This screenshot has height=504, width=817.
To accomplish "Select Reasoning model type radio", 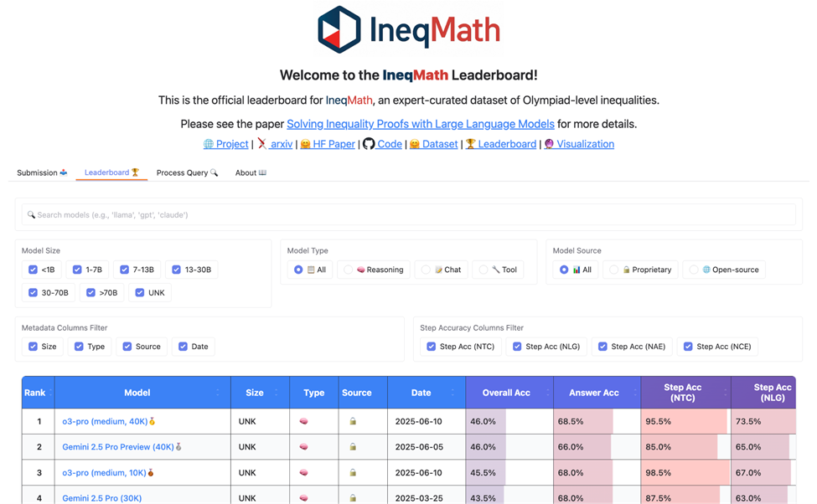I will click(348, 270).
